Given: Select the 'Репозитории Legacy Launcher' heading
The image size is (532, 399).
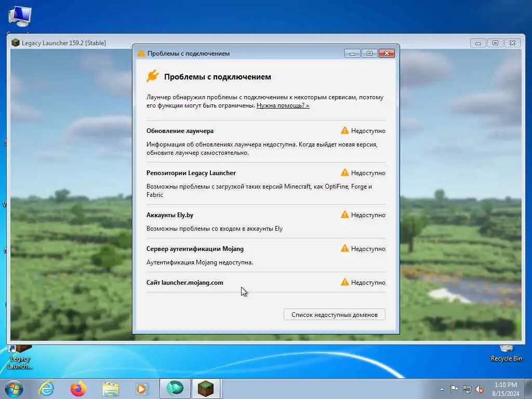Looking at the screenshot, I should (191, 173).
